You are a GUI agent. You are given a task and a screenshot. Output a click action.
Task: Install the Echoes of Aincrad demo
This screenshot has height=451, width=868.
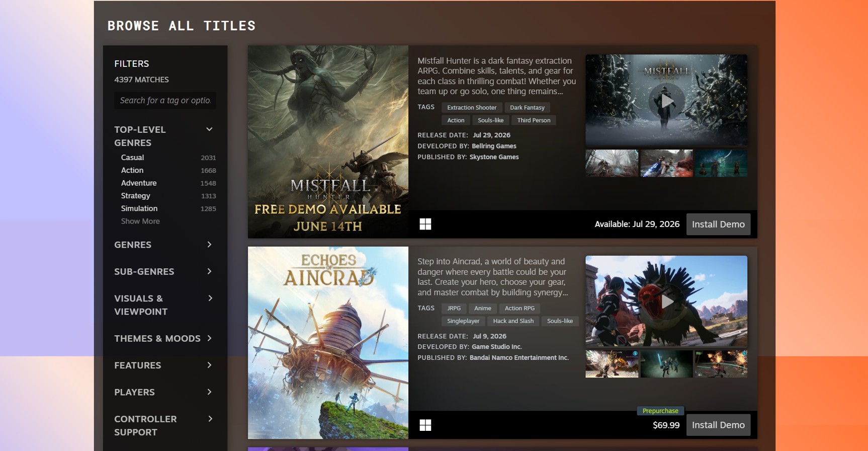click(x=718, y=425)
